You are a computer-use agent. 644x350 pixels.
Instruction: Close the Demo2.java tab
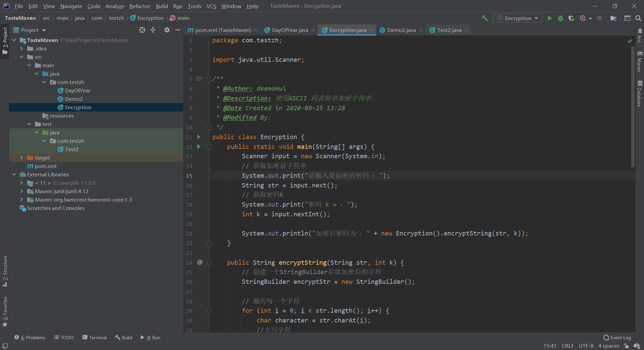[x=421, y=30]
